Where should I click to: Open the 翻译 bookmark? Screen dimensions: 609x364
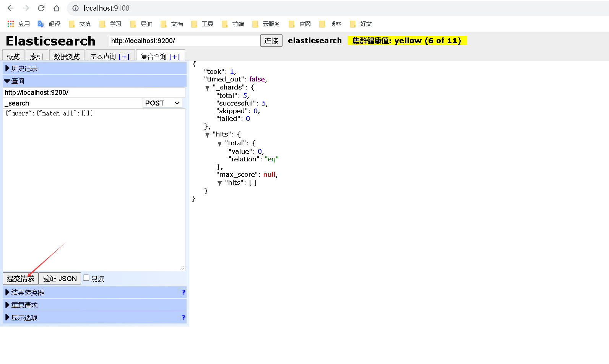coord(49,24)
